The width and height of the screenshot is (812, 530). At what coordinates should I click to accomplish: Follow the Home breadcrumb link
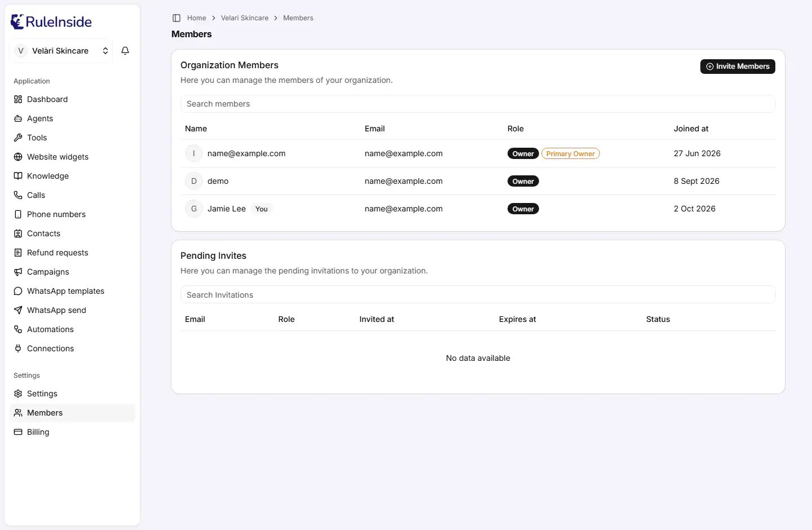tap(197, 18)
